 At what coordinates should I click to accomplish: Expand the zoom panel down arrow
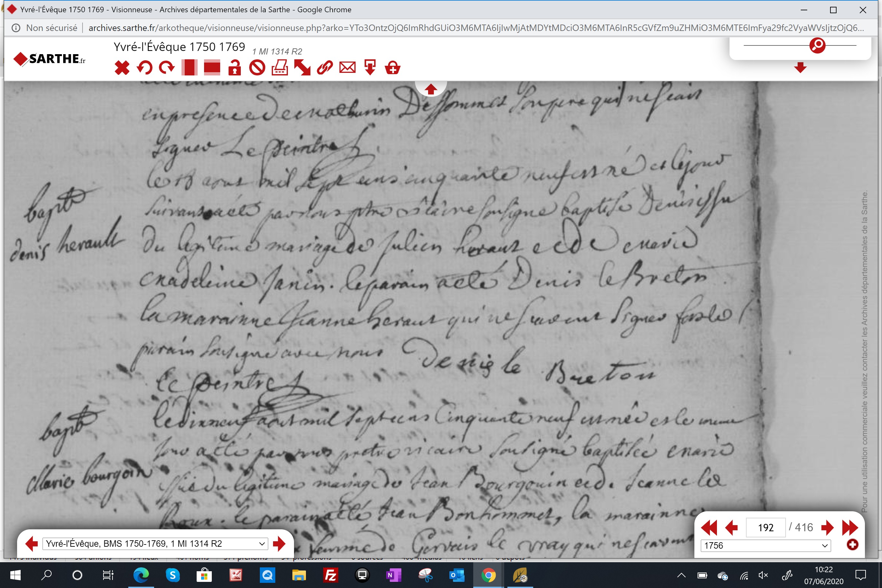coord(800,68)
